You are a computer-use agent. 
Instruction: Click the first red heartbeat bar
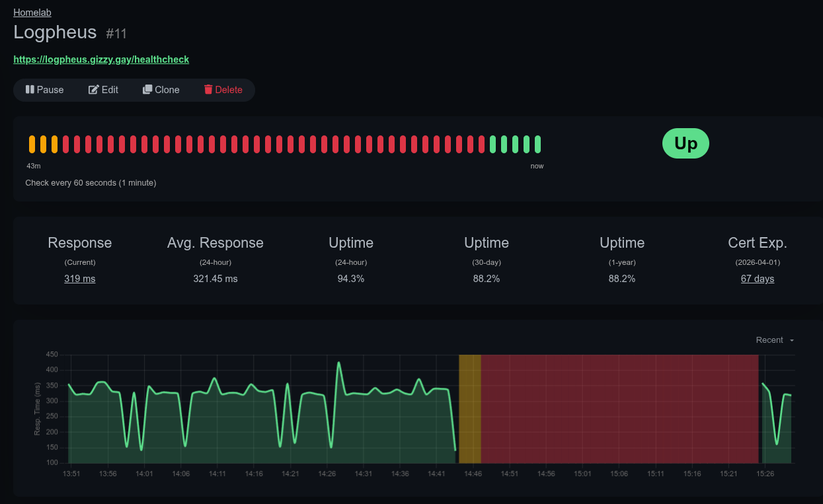click(65, 144)
